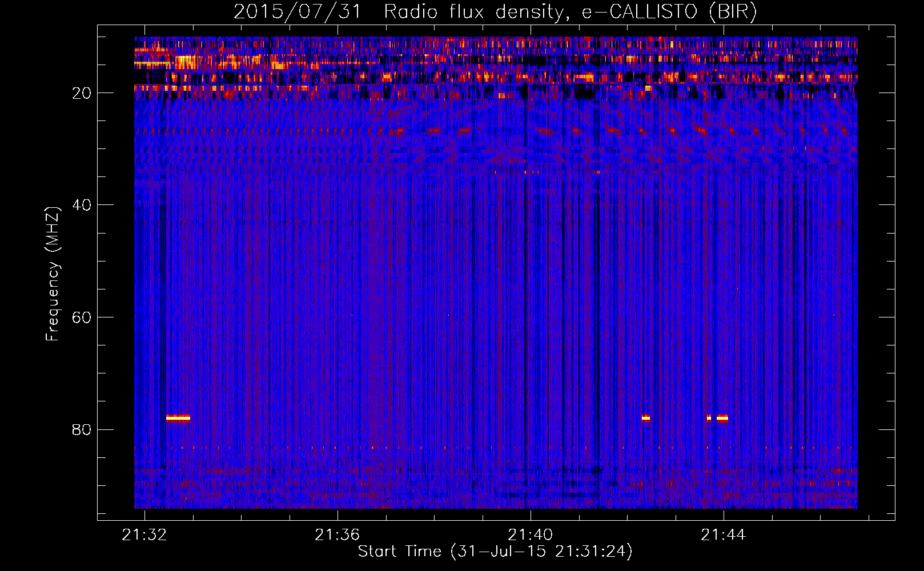Click the '21:36' time tick label
This screenshot has width=924, height=571.
[x=338, y=534]
